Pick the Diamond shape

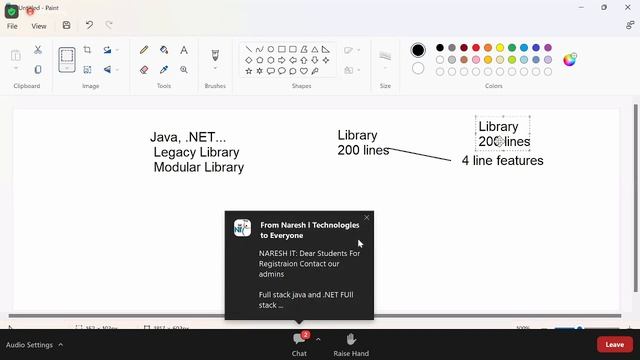click(x=249, y=60)
